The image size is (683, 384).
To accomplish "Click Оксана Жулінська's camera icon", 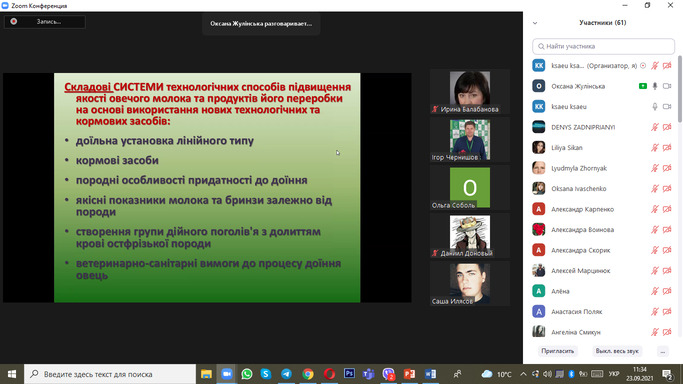I will [x=667, y=86].
